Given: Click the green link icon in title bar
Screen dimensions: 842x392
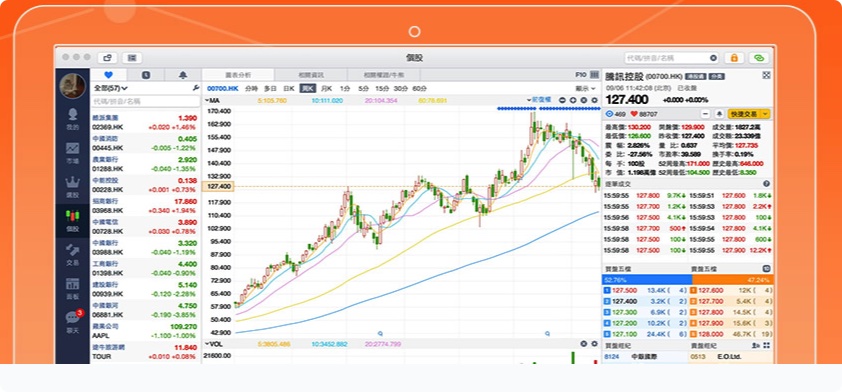Looking at the screenshot, I should tap(759, 58).
